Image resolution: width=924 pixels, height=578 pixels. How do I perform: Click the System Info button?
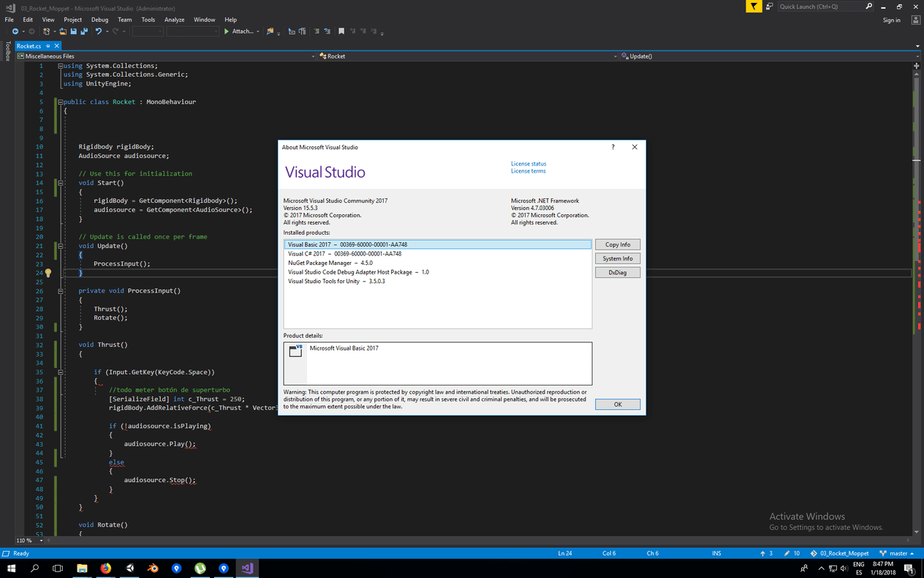click(x=617, y=258)
